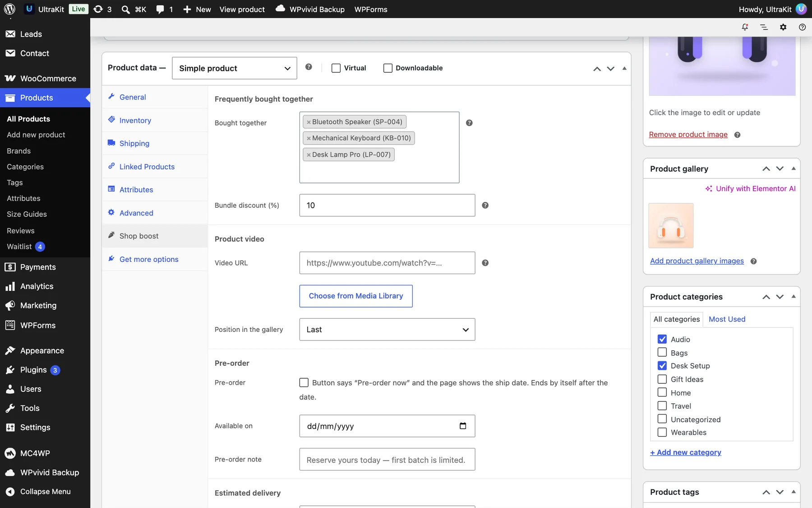Viewport: 812px width, 508px height.
Task: Click Remove product image link
Action: (688, 135)
